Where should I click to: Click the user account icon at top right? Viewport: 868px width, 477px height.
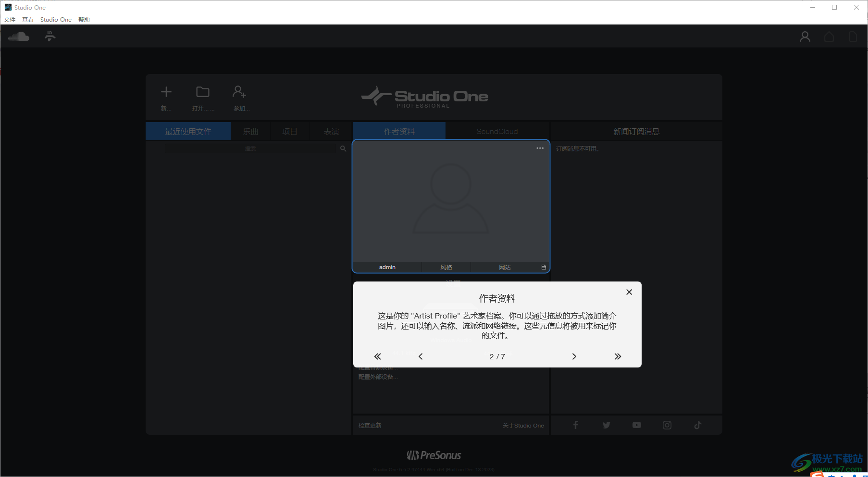coord(805,36)
